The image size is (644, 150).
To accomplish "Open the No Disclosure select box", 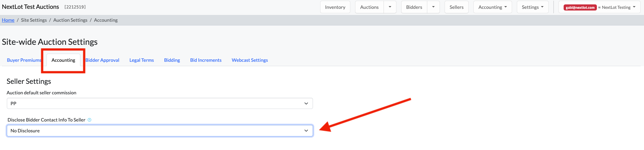I will (160, 131).
